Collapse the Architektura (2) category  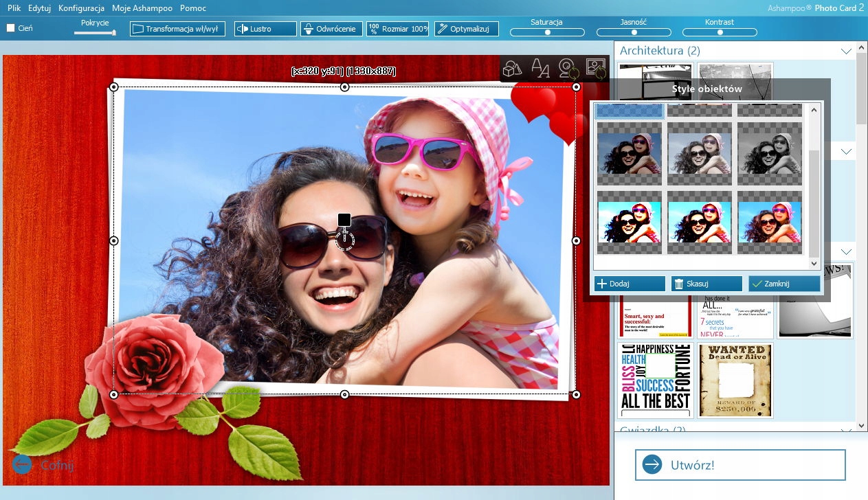click(x=846, y=51)
